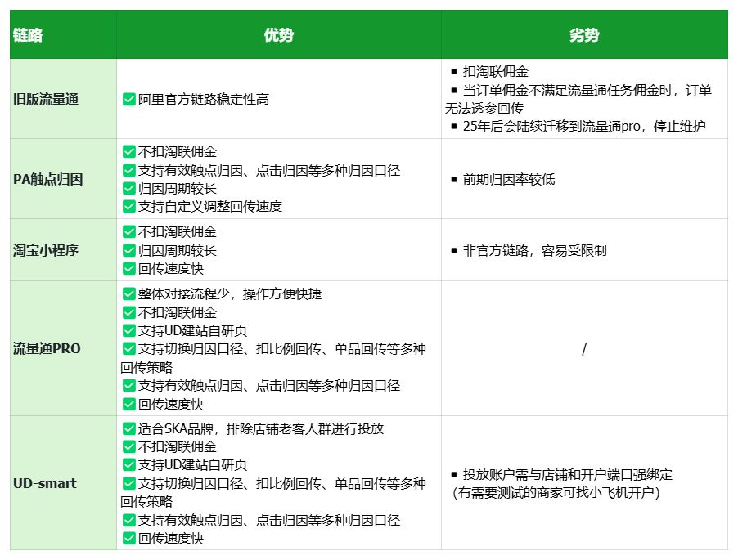
Task: Click the note (有需要测试的商家可找小飞机开户)
Action: (x=556, y=493)
